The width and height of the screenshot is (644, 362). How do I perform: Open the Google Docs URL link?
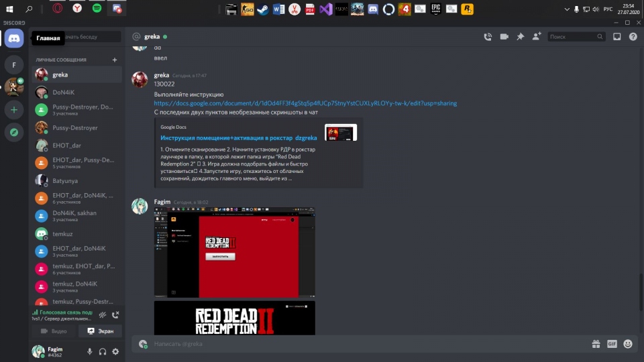(x=305, y=103)
